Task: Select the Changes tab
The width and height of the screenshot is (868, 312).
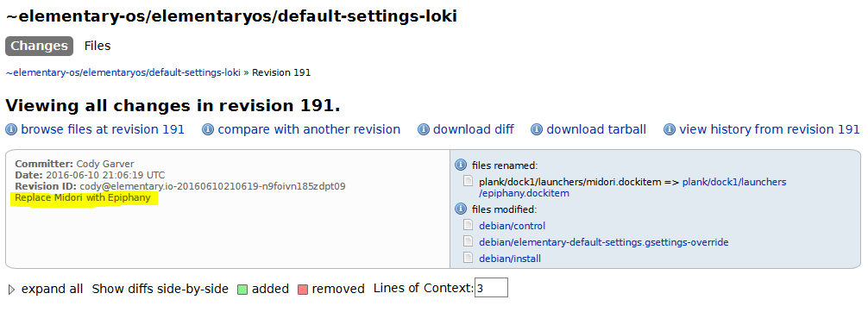Action: (x=40, y=46)
